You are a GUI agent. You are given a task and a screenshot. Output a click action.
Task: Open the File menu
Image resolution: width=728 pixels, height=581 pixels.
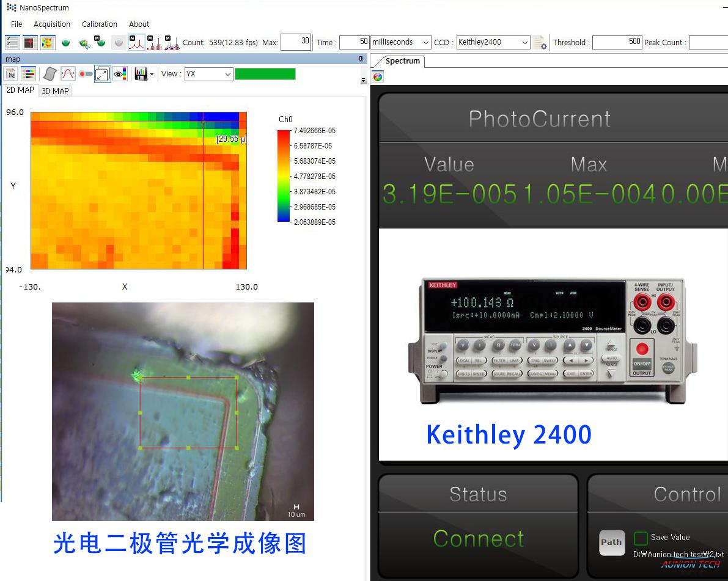(17, 24)
